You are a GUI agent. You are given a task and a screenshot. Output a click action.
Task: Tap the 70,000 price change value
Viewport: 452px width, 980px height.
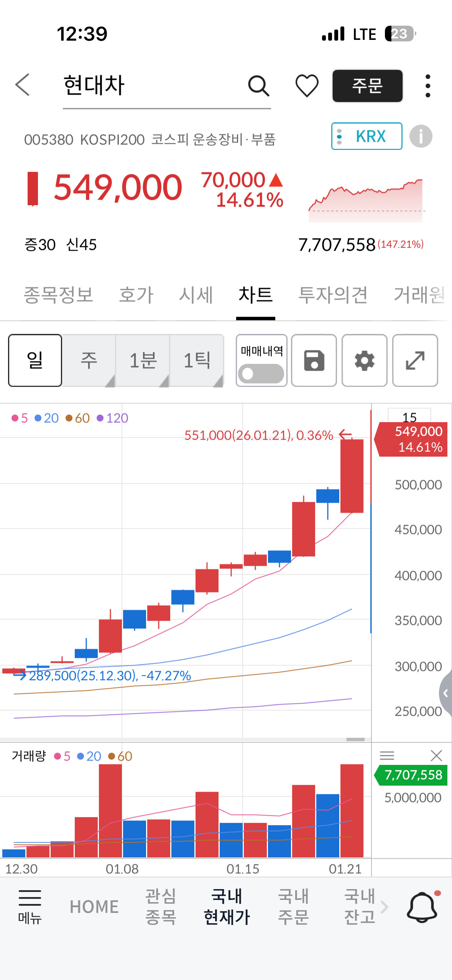[233, 179]
